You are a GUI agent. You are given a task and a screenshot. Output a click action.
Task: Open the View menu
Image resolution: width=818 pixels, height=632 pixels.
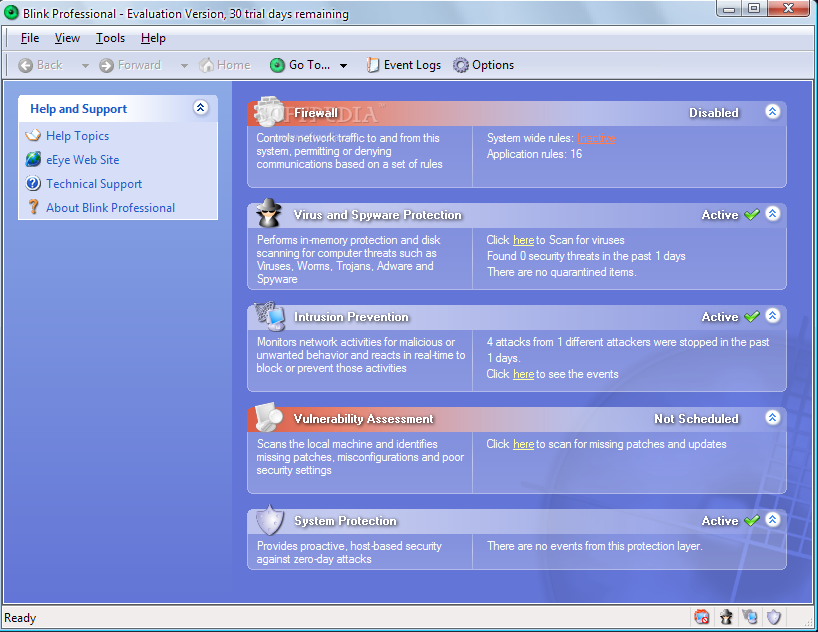[67, 38]
